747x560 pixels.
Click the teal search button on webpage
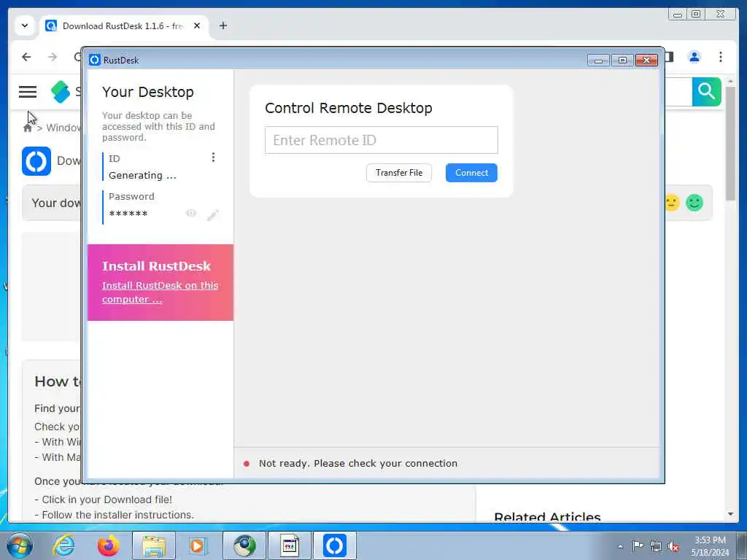[x=706, y=91]
